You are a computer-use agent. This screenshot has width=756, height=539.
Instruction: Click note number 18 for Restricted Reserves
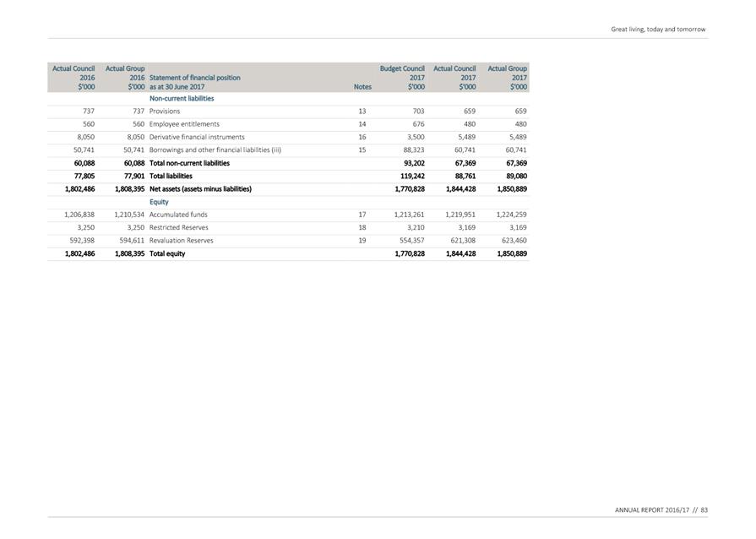362,227
